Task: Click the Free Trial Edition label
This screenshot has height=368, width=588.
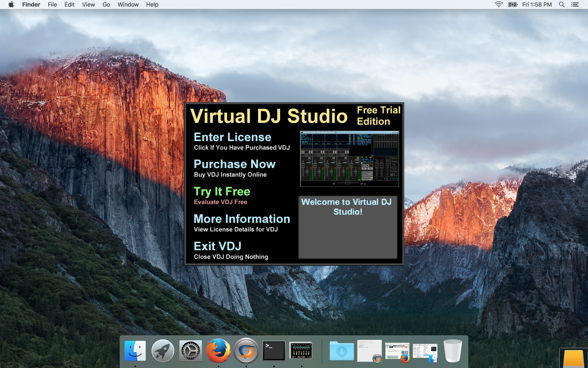Action: (x=379, y=116)
